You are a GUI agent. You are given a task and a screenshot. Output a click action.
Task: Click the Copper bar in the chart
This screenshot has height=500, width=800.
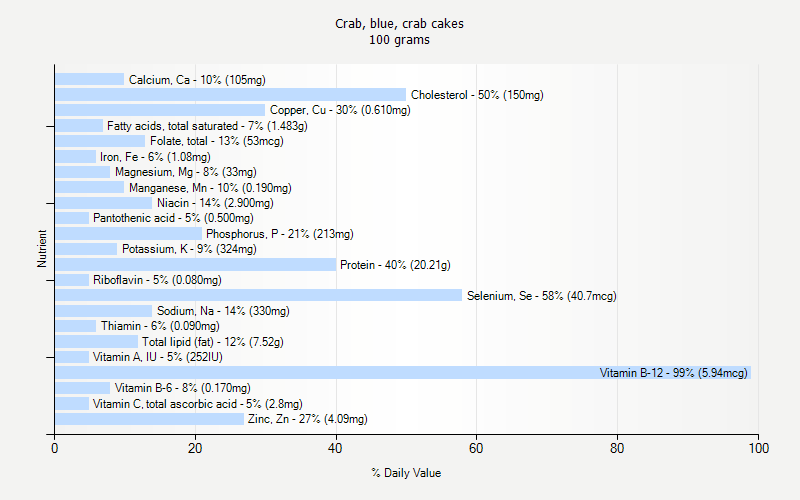point(160,110)
